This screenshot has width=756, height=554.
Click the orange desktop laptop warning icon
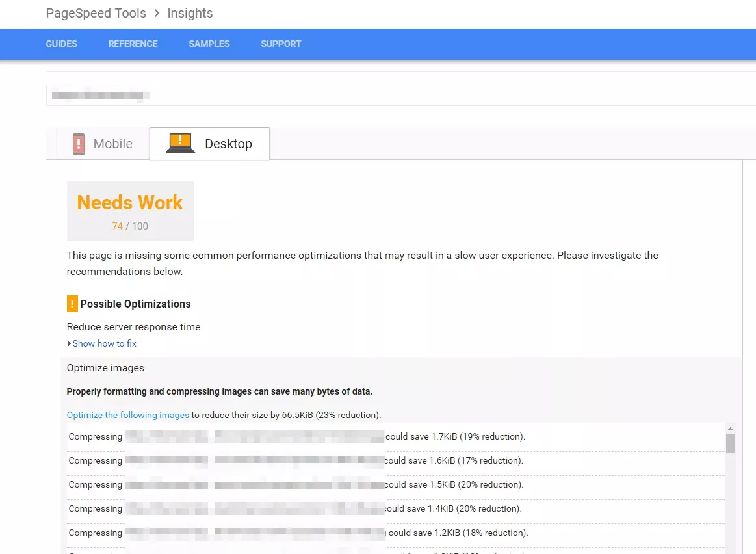point(180,143)
